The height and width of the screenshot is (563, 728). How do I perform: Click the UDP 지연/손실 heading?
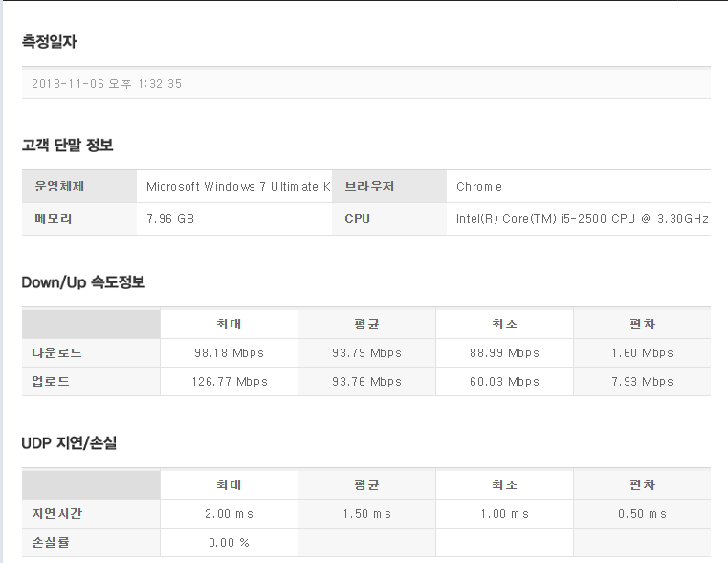pos(69,442)
